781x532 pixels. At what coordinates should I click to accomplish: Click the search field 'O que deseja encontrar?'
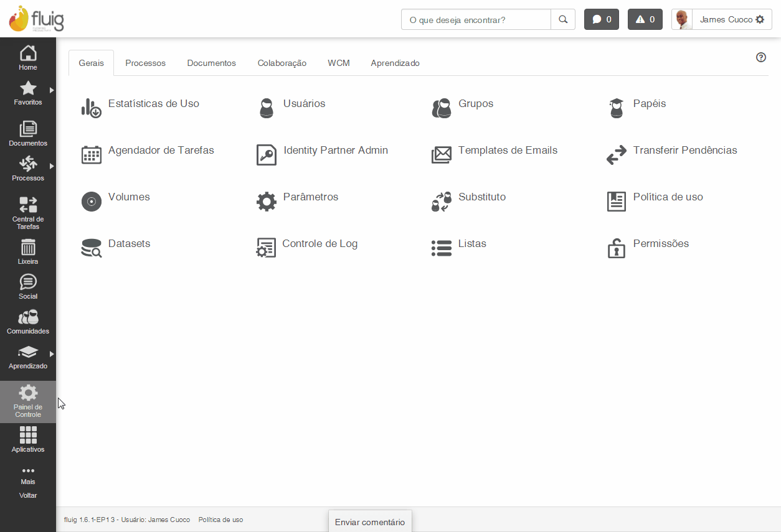click(x=476, y=19)
